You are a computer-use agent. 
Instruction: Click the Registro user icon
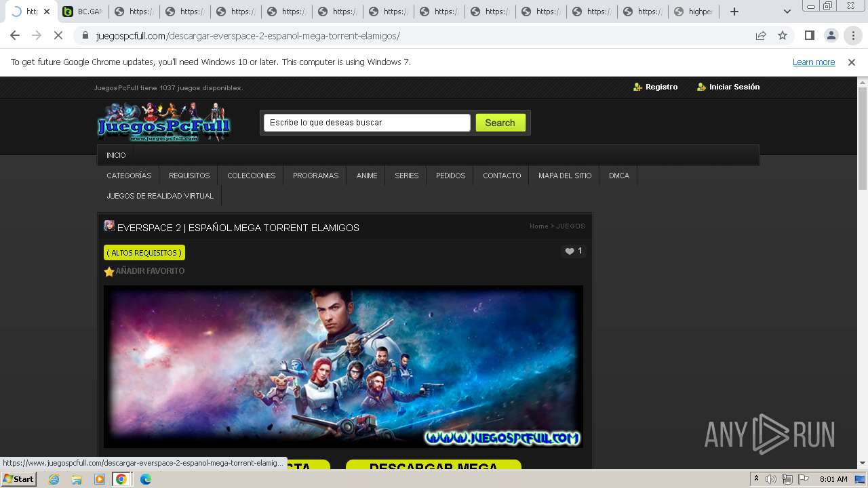click(x=637, y=87)
